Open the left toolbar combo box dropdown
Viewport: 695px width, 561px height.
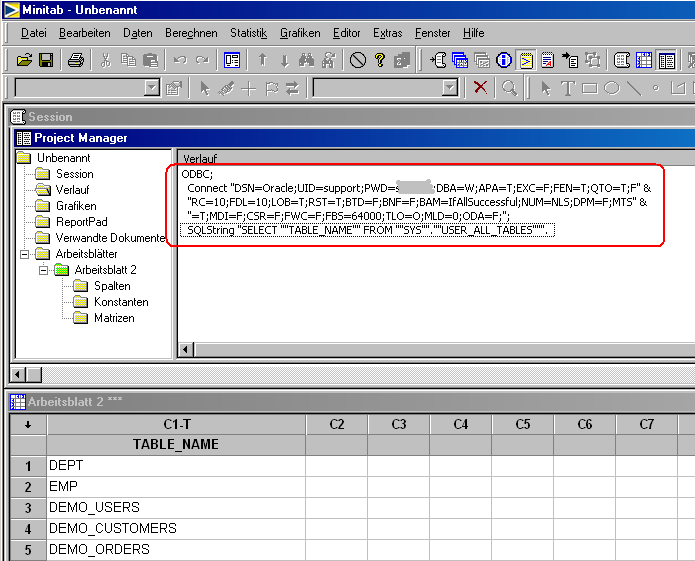152,88
